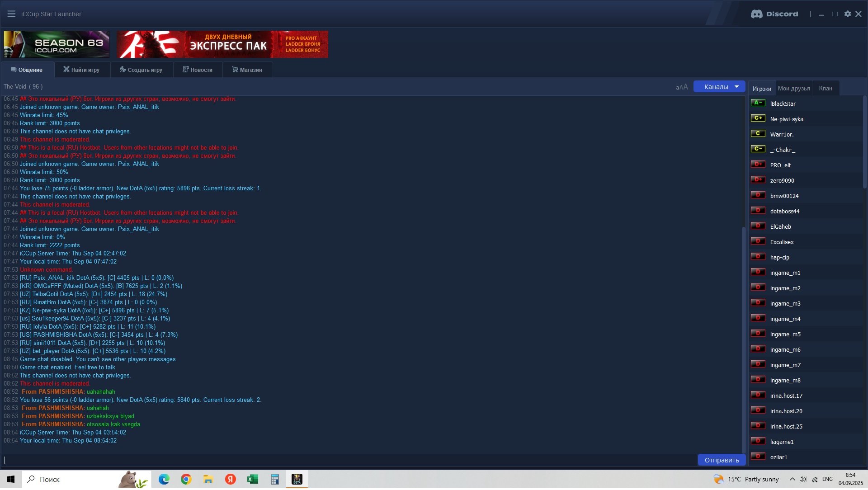The image size is (868, 490).
Task: Select the Игроки tab
Action: 762,89
